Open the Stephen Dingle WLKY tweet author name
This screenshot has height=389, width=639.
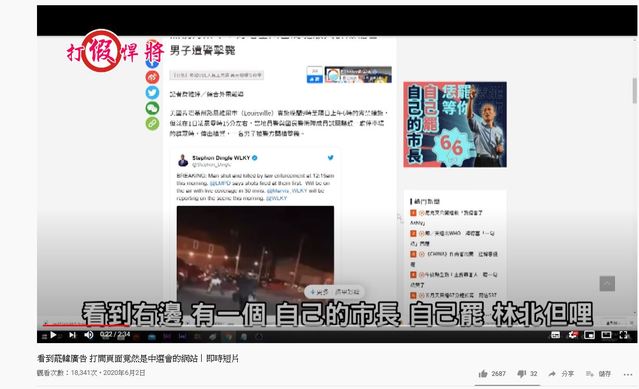click(221, 158)
